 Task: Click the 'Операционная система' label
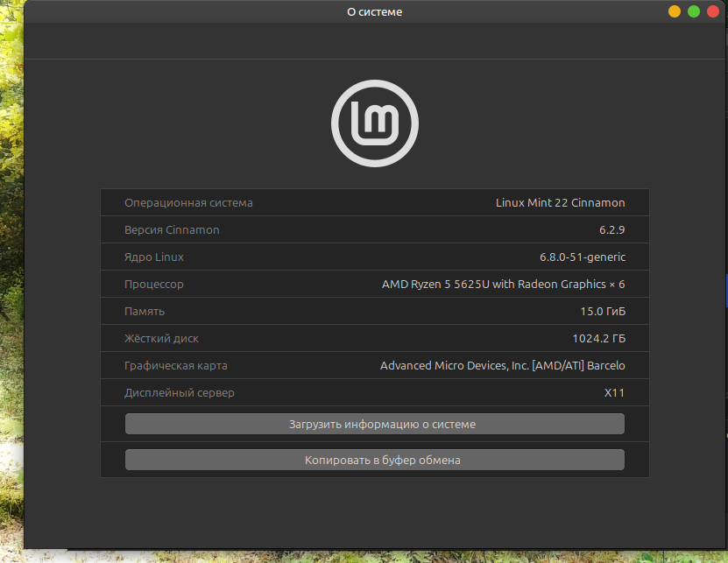tap(188, 203)
